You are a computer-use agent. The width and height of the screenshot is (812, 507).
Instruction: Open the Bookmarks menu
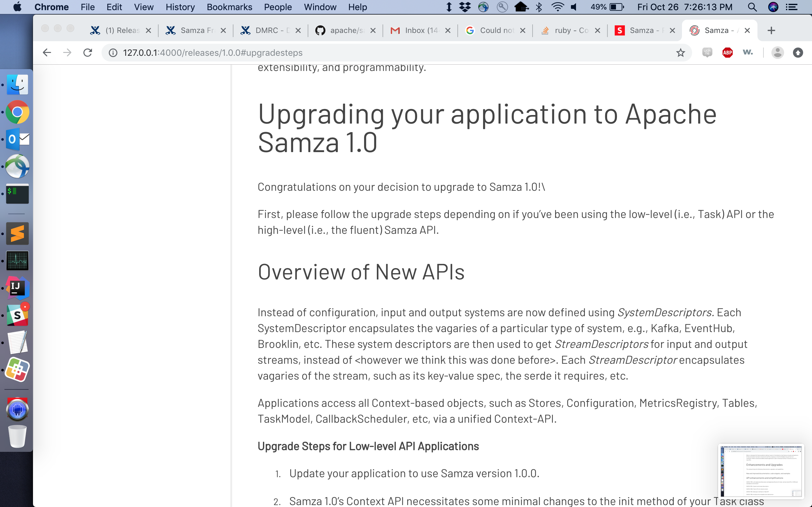(229, 7)
